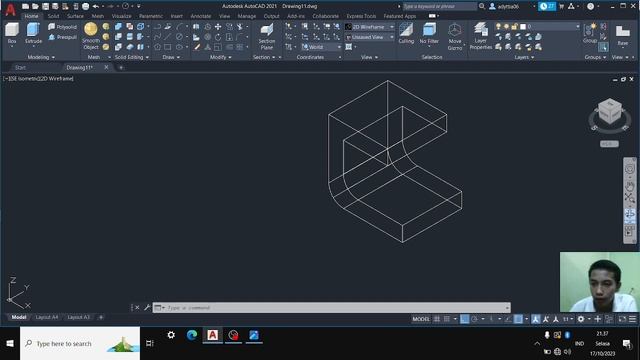Image resolution: width=640 pixels, height=360 pixels.
Task: Select the Box solid tool
Action: point(12,33)
